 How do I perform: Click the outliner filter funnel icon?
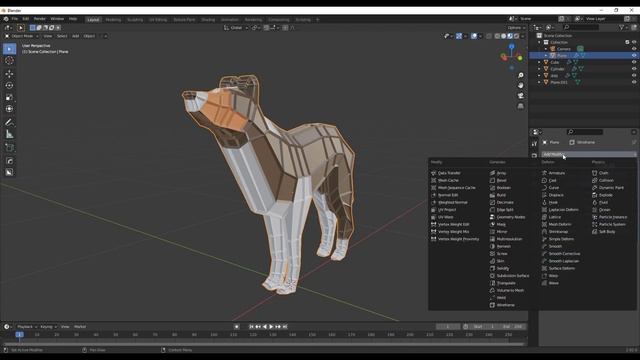(622, 27)
